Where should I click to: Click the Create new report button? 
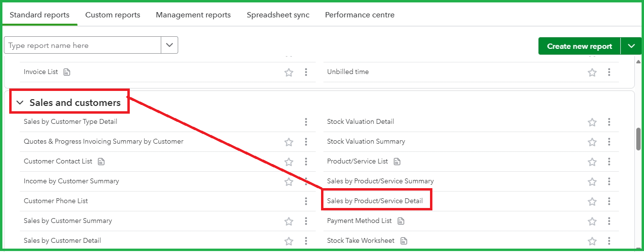click(580, 46)
